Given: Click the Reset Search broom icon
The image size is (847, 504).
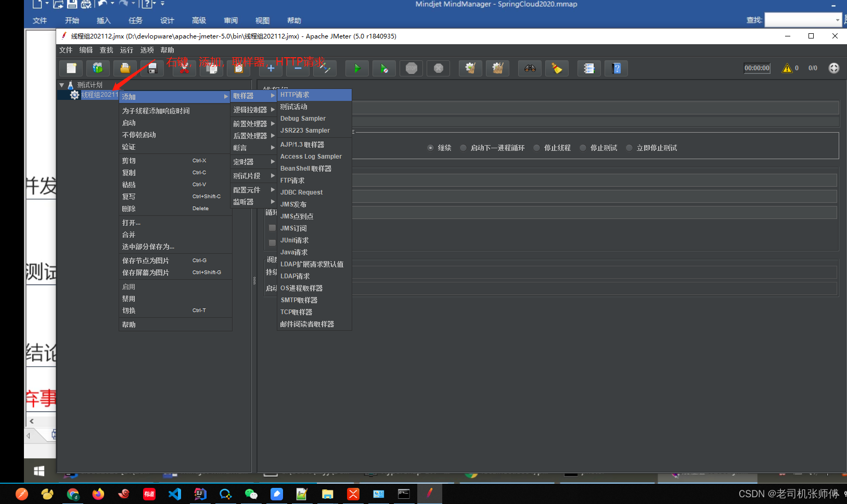Looking at the screenshot, I should 557,68.
